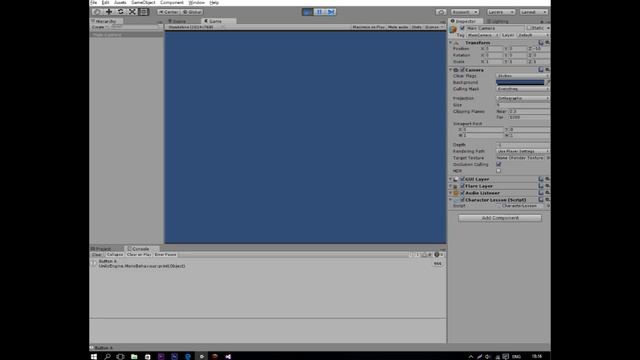The width and height of the screenshot is (640, 360).
Task: Open the Layers dropdown
Action: coord(501,12)
